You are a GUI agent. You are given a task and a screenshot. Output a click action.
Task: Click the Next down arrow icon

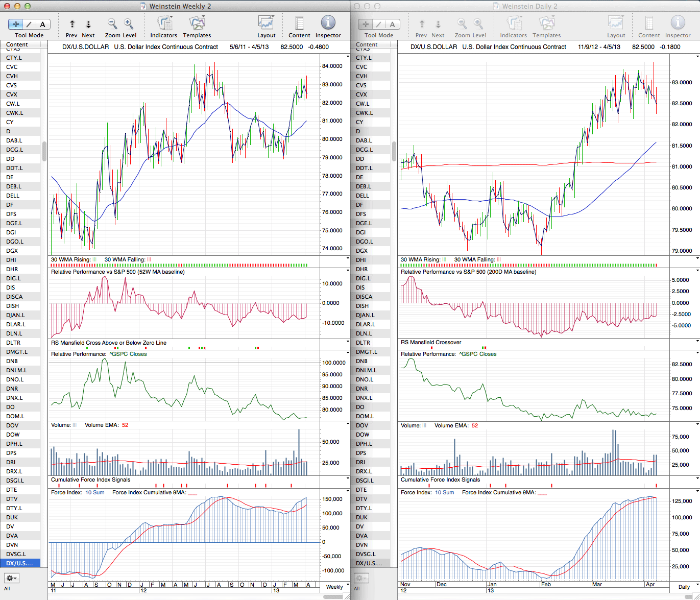click(x=88, y=24)
